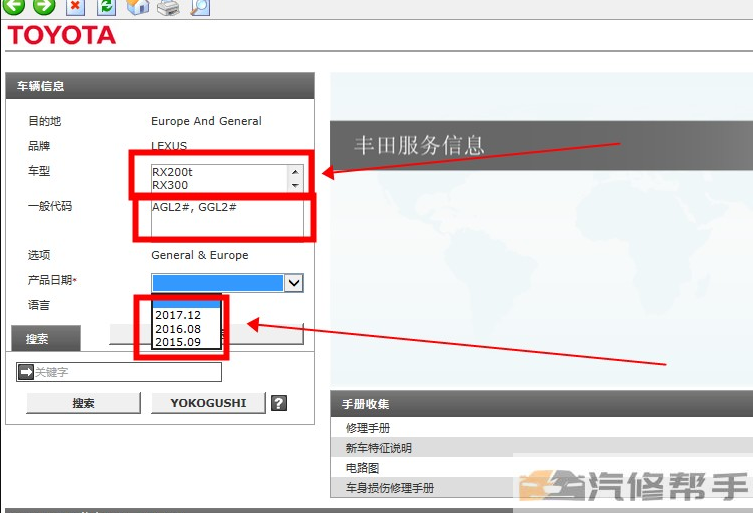This screenshot has width=753, height=513.
Task: Click the arrow icon beside keyword field
Action: [x=25, y=371]
